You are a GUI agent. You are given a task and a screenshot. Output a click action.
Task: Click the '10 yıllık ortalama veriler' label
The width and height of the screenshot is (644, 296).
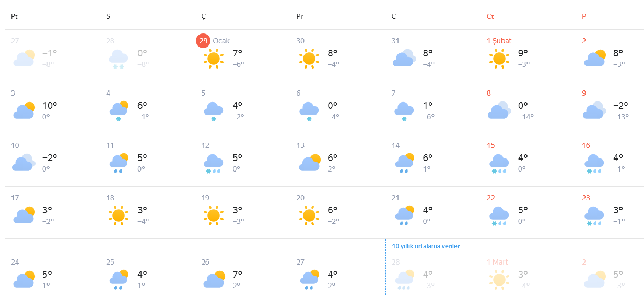[x=426, y=246]
